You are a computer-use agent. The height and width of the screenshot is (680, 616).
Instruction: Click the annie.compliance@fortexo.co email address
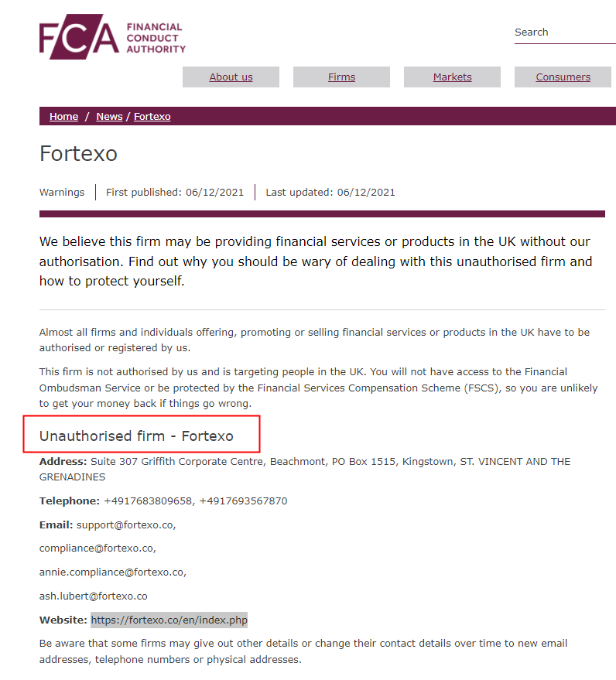[113, 572]
